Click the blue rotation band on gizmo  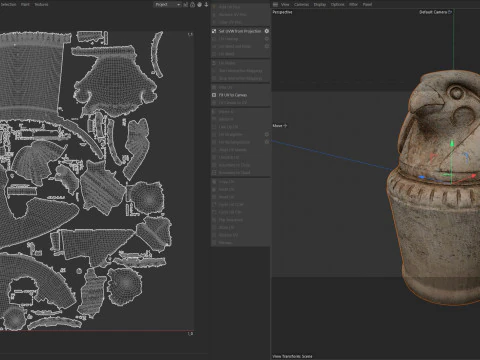coord(466,157)
